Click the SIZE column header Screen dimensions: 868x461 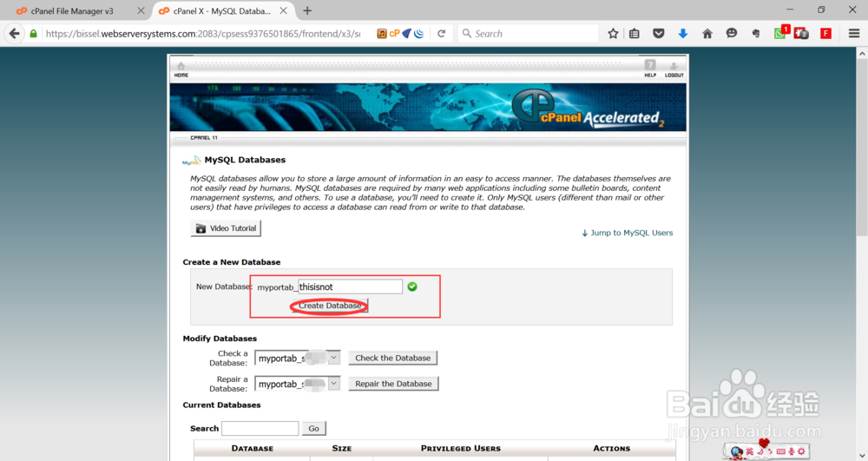tap(341, 448)
